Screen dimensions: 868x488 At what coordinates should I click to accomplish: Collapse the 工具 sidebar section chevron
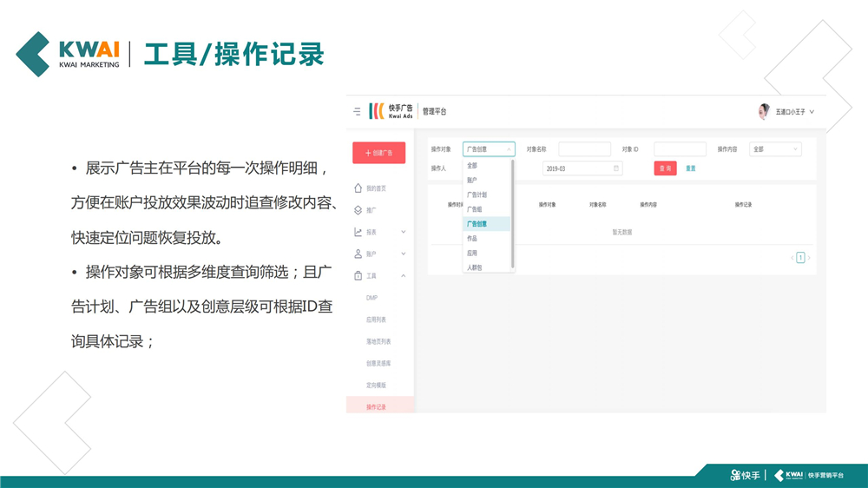click(404, 275)
